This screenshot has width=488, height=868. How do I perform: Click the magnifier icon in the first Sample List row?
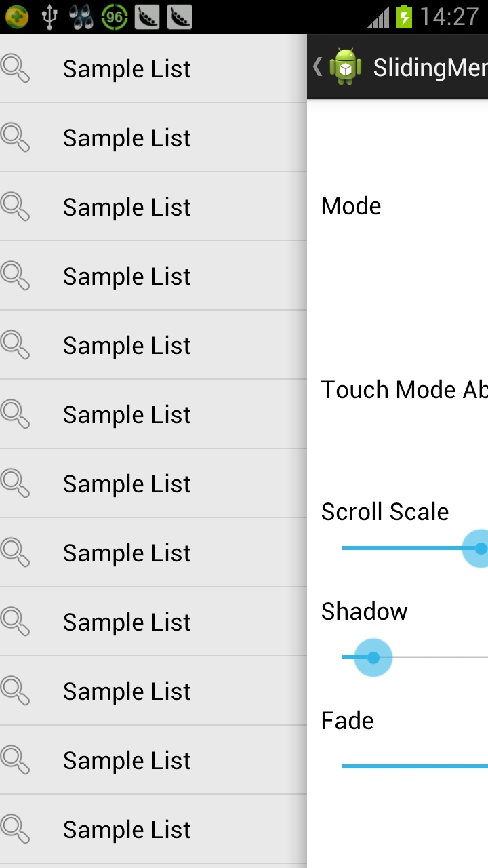tap(15, 68)
